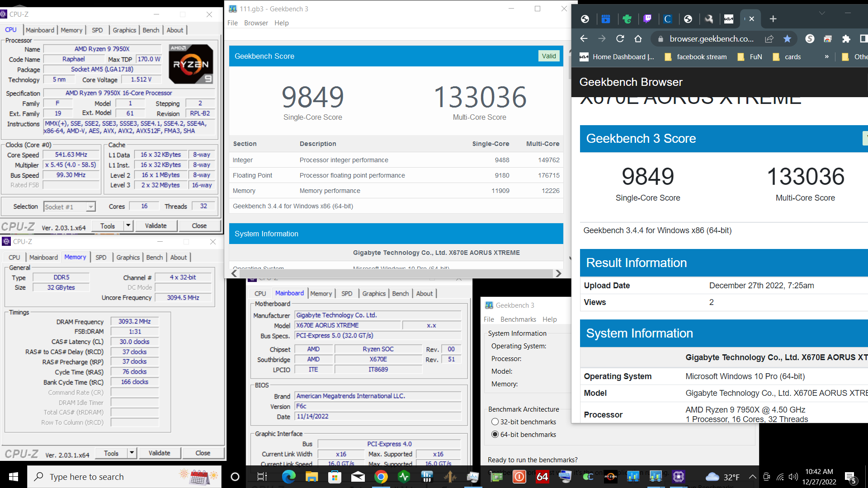Screen dimensions: 868x488
Task: Expand Tools dropdown arrow in Memory CPU-Z window
Action: pyautogui.click(x=132, y=453)
